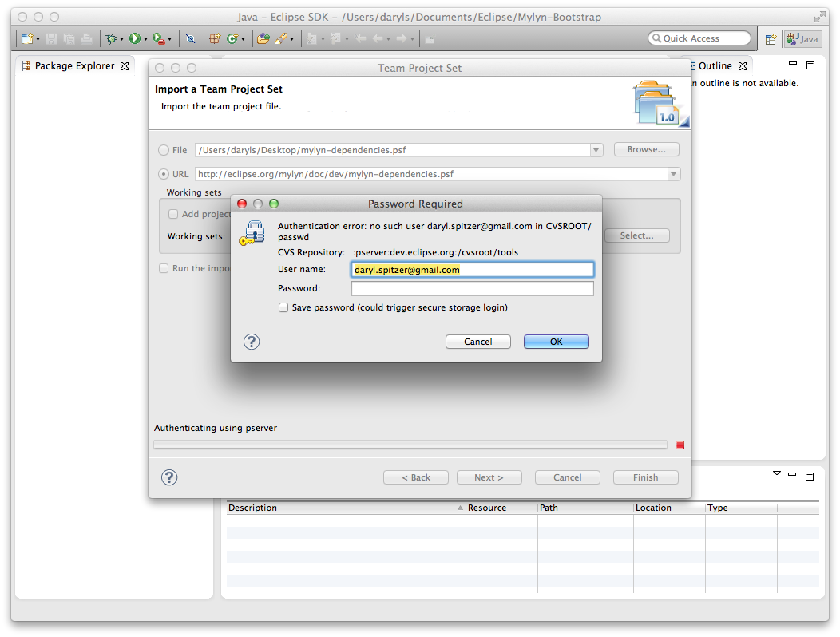This screenshot has width=840, height=637.
Task: Maximize the bottom Problems panel
Action: tap(810, 477)
